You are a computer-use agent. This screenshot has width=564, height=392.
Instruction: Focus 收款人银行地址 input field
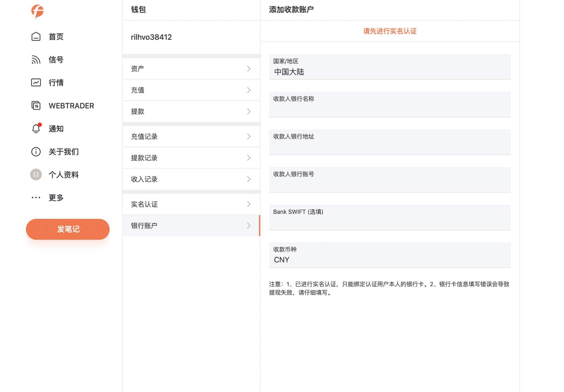coord(390,142)
